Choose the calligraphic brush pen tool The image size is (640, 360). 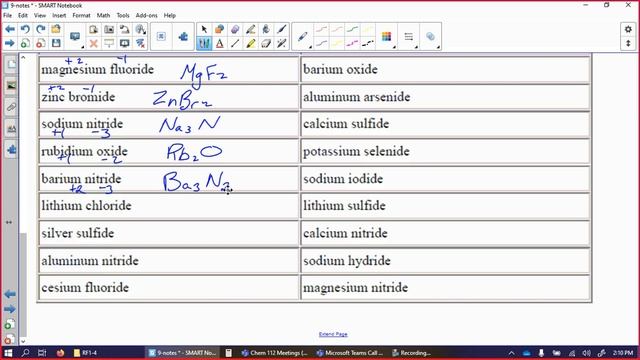[281, 29]
